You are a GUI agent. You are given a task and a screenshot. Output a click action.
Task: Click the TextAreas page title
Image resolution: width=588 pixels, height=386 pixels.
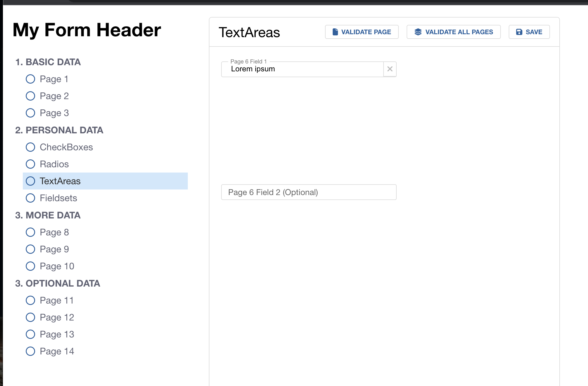click(x=249, y=32)
